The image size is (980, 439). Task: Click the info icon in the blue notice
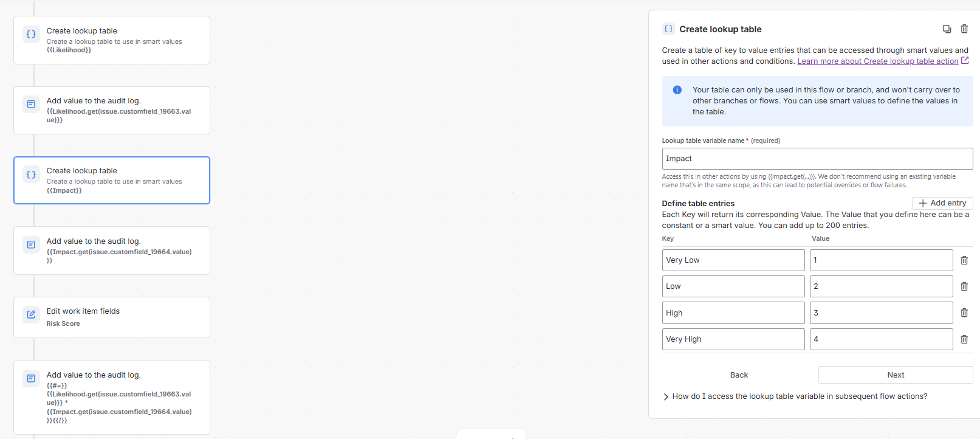click(677, 90)
